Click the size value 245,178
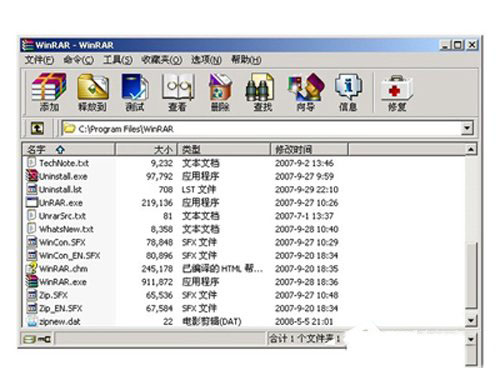Screen dimensions: 500x375 click(157, 269)
